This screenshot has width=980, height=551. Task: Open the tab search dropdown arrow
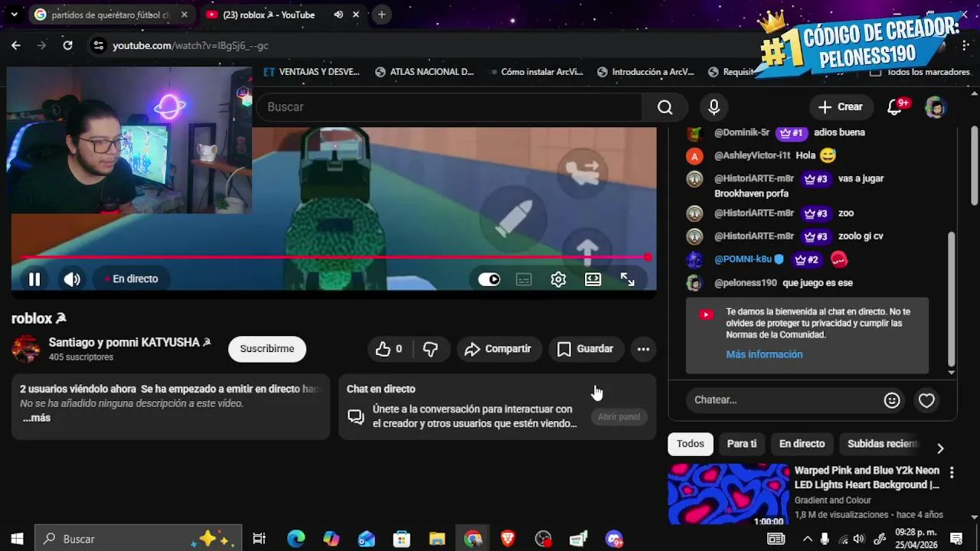pos(14,15)
